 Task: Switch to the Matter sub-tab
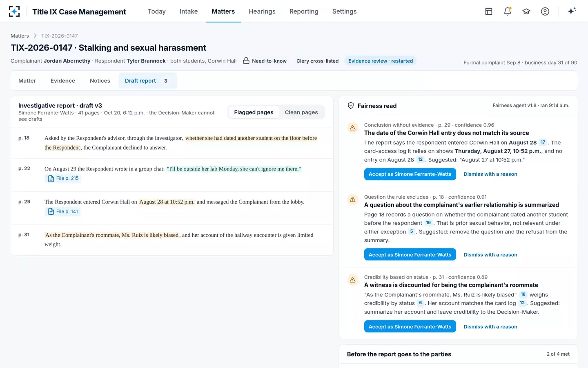coord(27,81)
